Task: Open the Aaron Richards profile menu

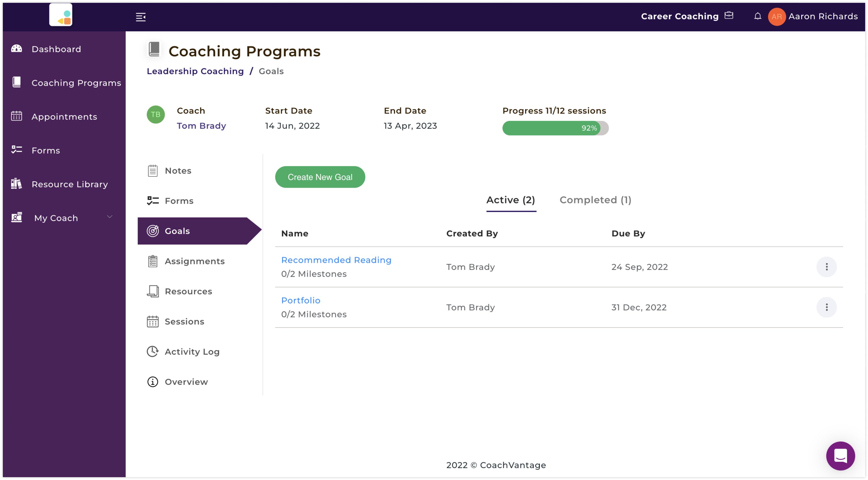Action: [823, 16]
